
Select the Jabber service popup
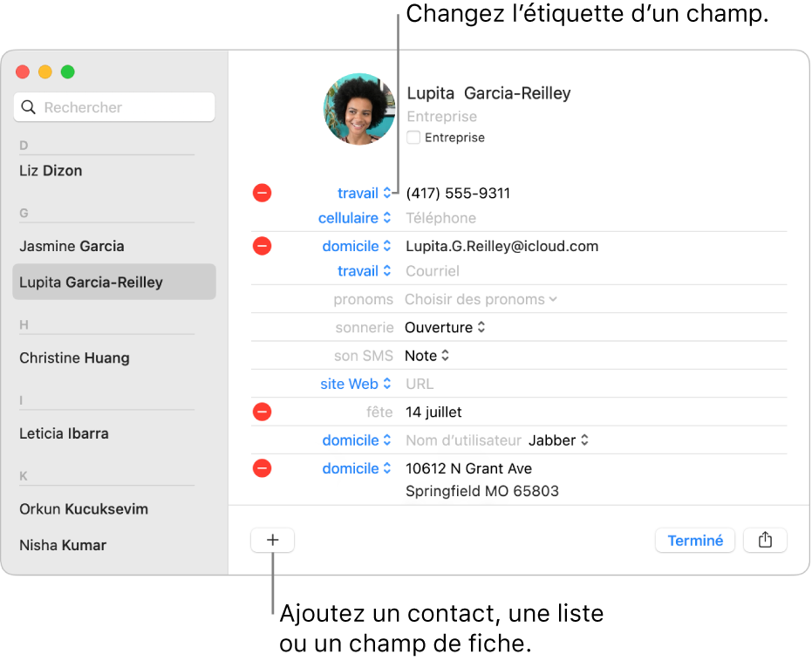pos(558,440)
